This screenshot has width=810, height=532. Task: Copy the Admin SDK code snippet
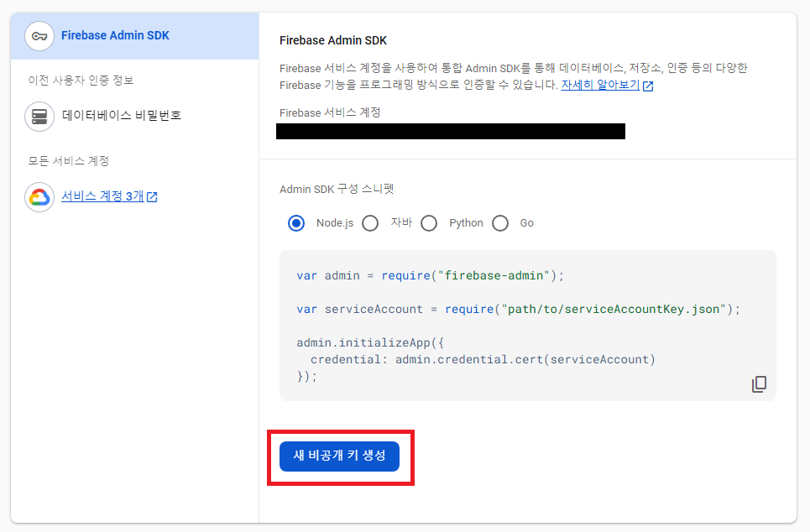coord(759,384)
